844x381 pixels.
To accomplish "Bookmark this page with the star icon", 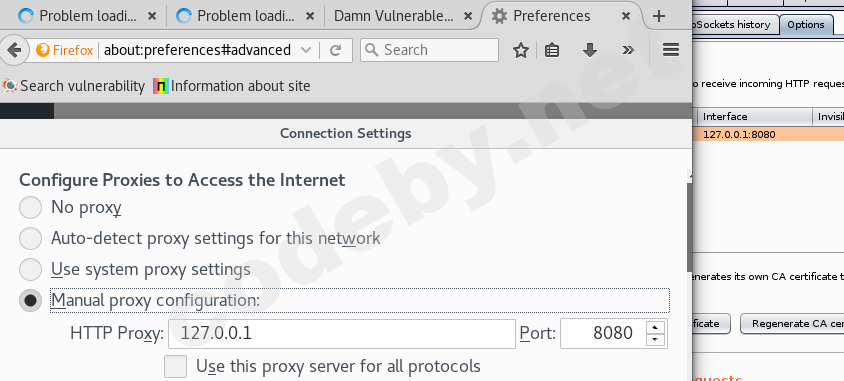I will (x=521, y=51).
